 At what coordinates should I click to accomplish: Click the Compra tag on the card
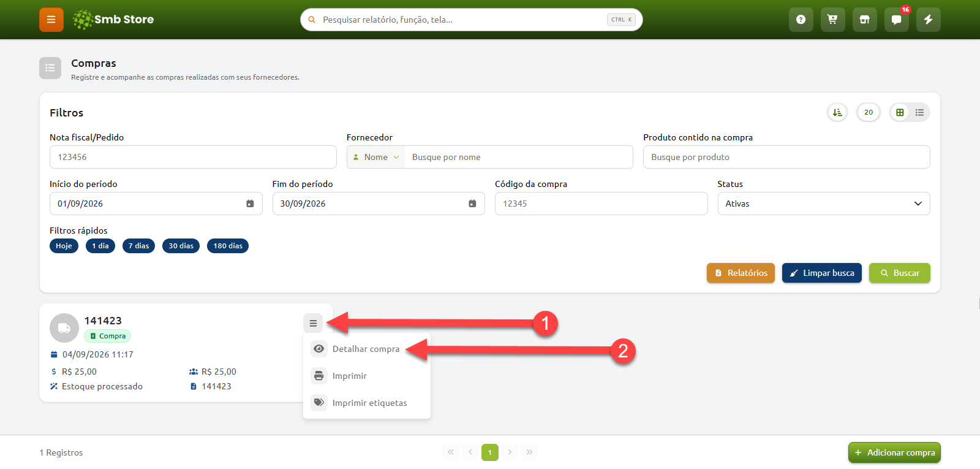point(107,336)
